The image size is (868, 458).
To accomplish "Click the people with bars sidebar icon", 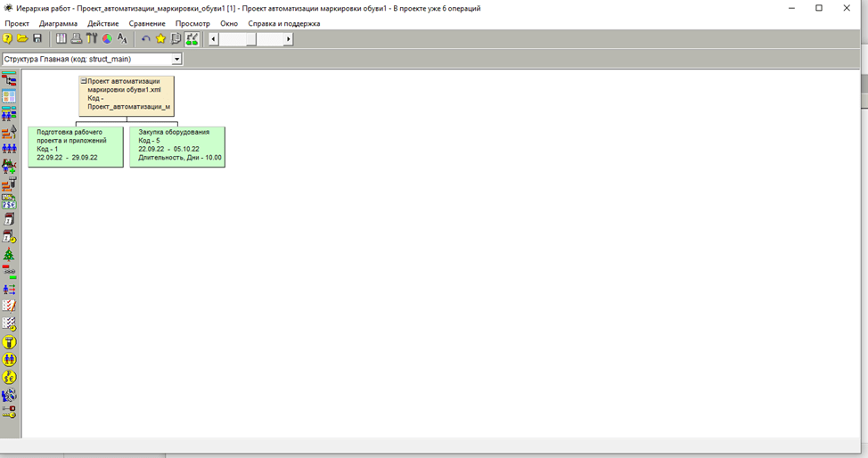I will point(9,113).
